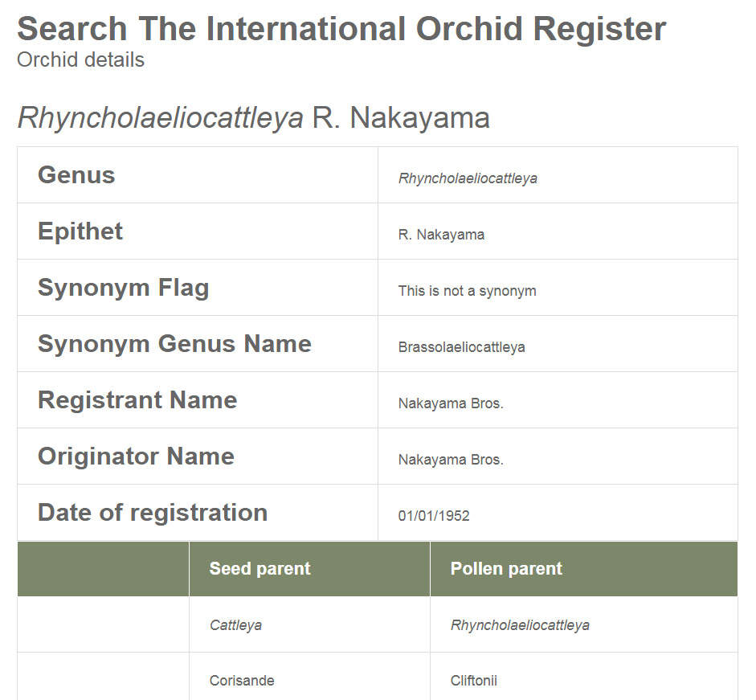The height and width of the screenshot is (700, 756).
Task: Click the Epithet row label
Action: point(80,231)
